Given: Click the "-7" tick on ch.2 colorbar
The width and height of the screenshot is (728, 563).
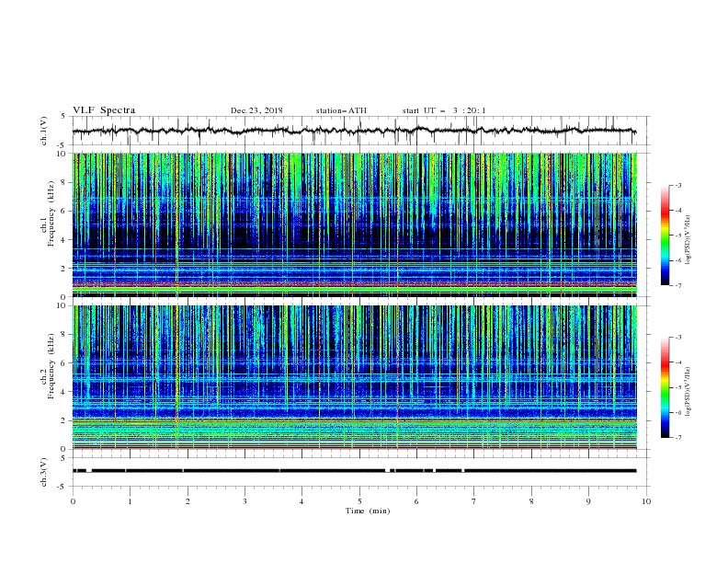Looking at the screenshot, I should [x=678, y=438].
